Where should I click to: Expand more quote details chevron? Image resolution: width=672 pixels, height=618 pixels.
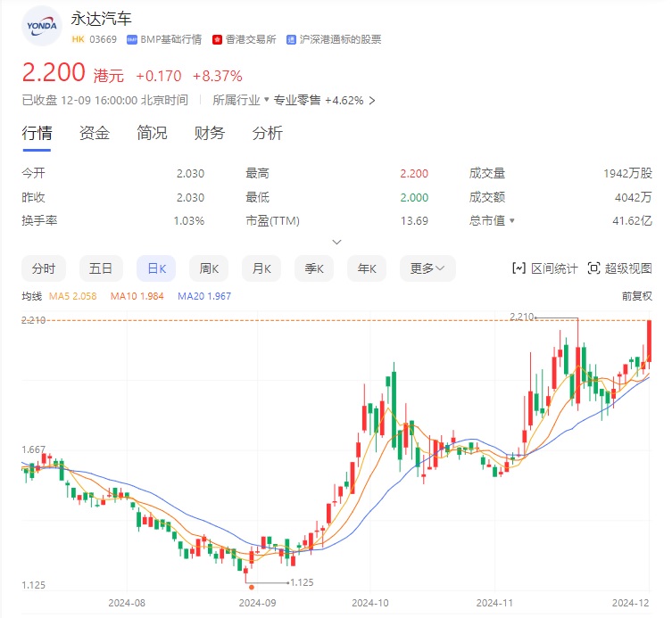click(x=336, y=242)
